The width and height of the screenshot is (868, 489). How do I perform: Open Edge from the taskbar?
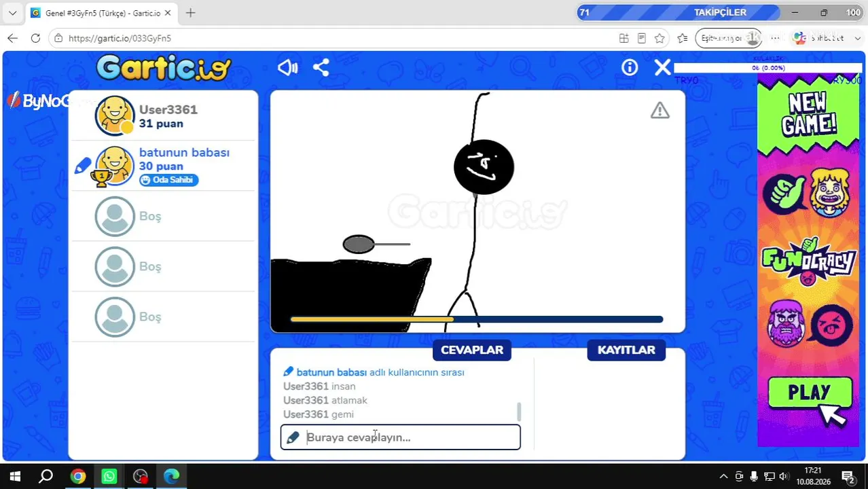(x=171, y=477)
